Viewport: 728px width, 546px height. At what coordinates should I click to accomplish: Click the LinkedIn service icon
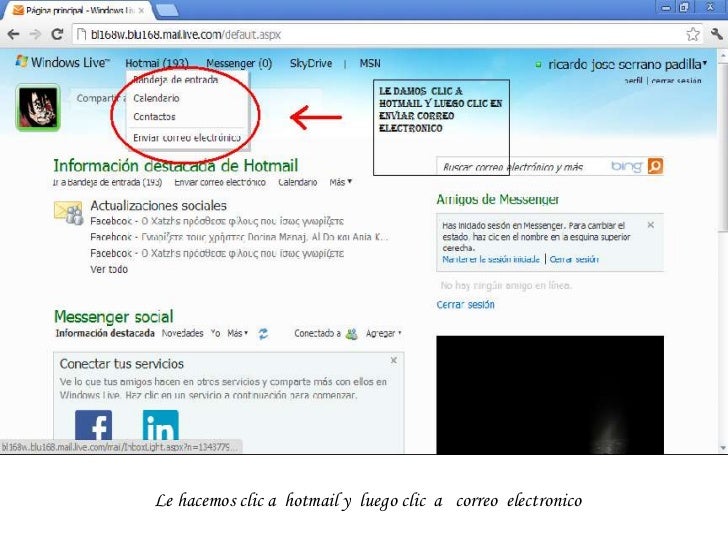[x=160, y=425]
